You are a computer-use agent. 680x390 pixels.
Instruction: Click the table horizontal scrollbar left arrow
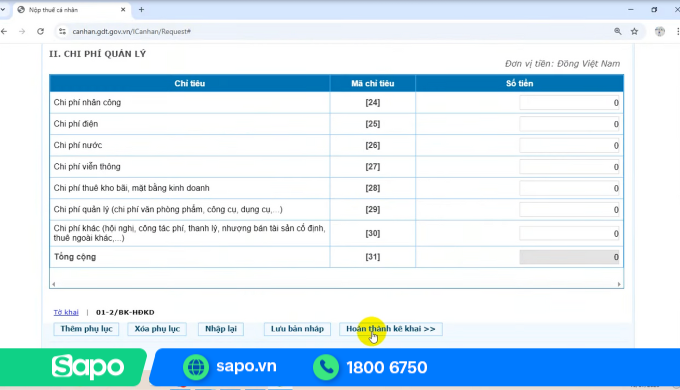(x=53, y=284)
